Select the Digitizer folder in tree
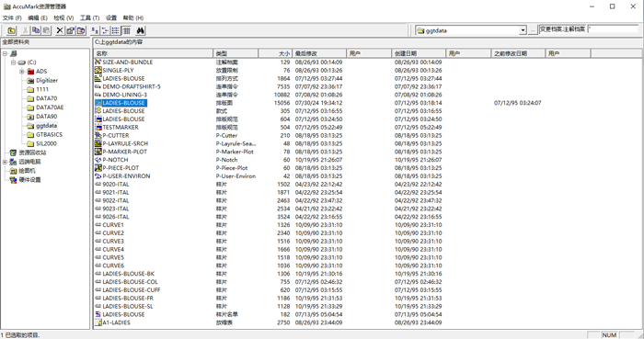Image resolution: width=644 pixels, height=339 pixels. click(x=47, y=80)
